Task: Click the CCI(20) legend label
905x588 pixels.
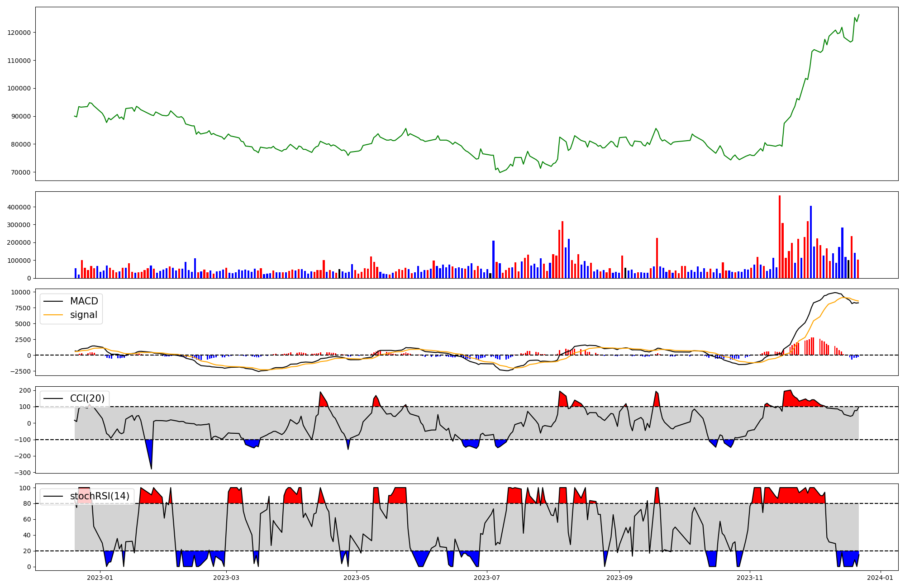Action: pos(87,398)
